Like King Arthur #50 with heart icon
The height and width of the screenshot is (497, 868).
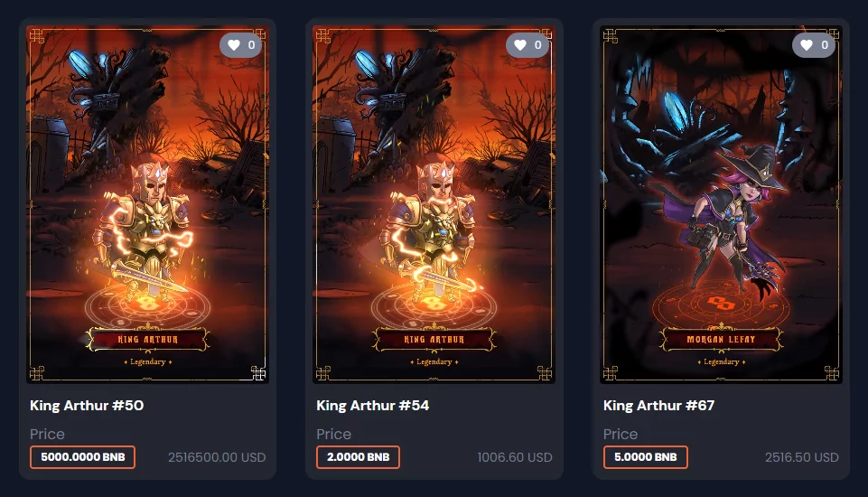234,45
